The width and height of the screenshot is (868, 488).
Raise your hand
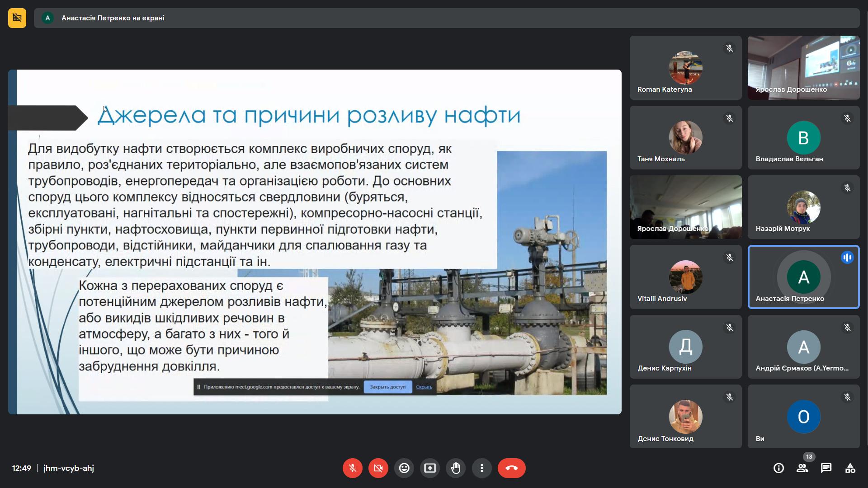[x=456, y=468]
